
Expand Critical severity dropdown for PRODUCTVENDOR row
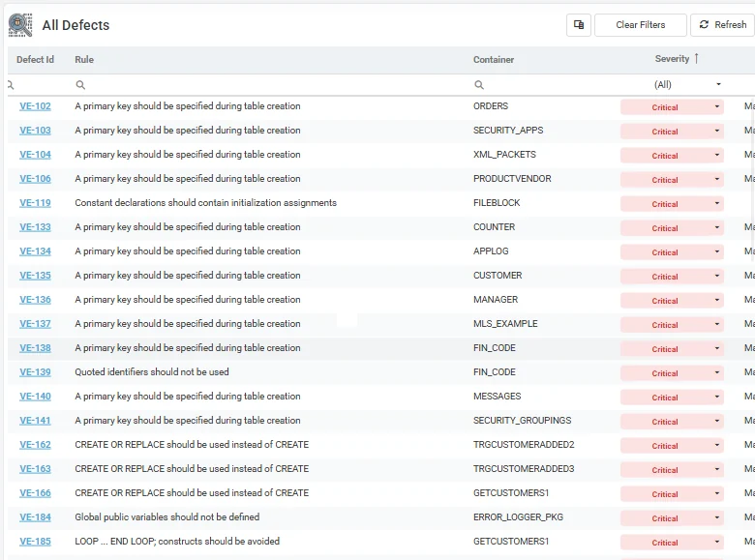(717, 179)
